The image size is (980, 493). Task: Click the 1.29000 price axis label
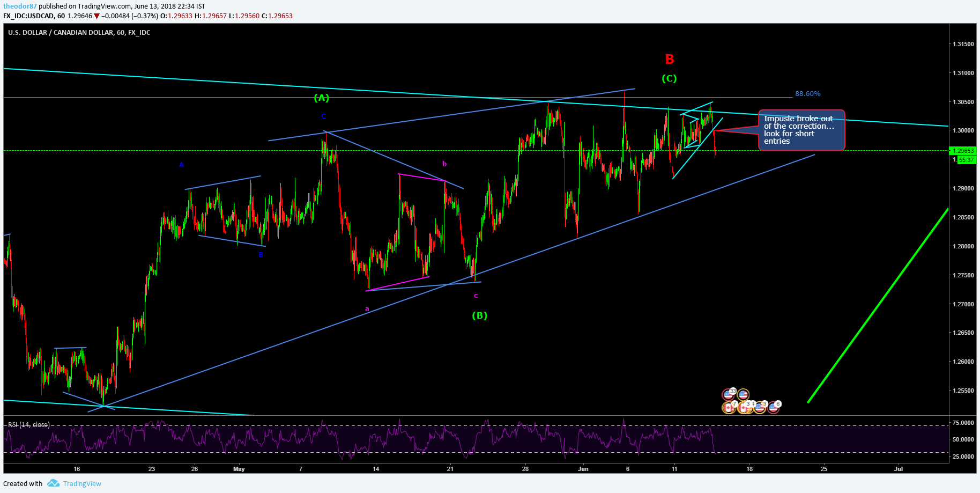pyautogui.click(x=963, y=188)
